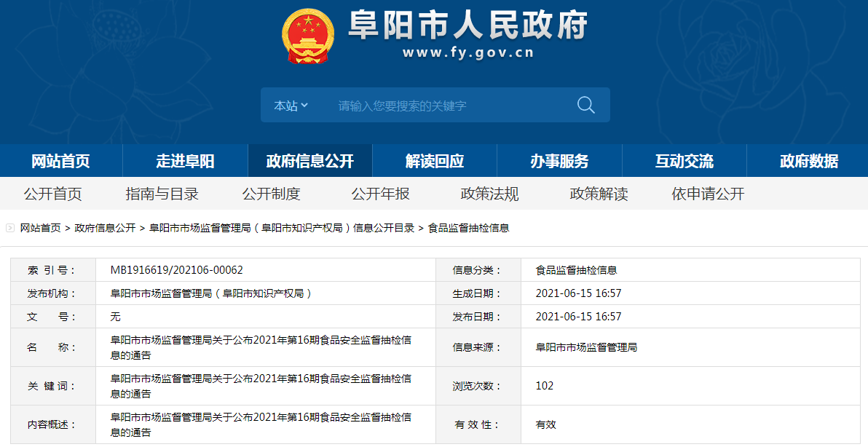This screenshot has height=447, width=868.
Task: Click the generation date 2021-06-15 16:57 value
Action: click(x=578, y=294)
